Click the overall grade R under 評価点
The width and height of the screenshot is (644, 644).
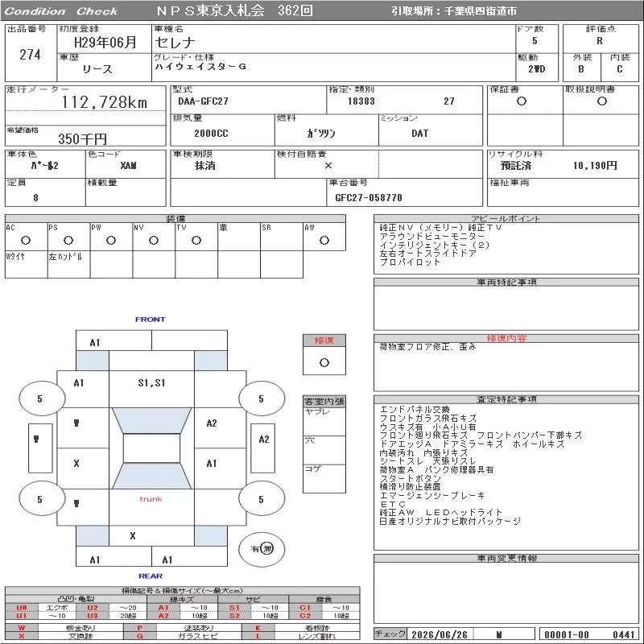point(600,41)
